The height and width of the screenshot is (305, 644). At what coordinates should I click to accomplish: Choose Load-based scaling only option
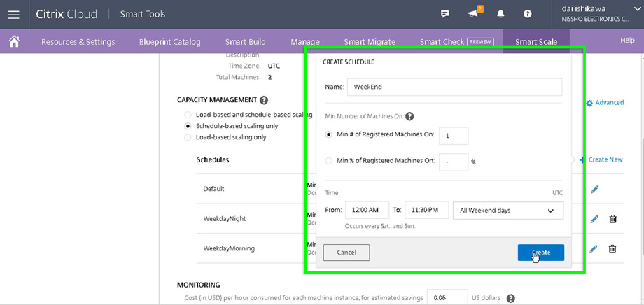tap(187, 137)
